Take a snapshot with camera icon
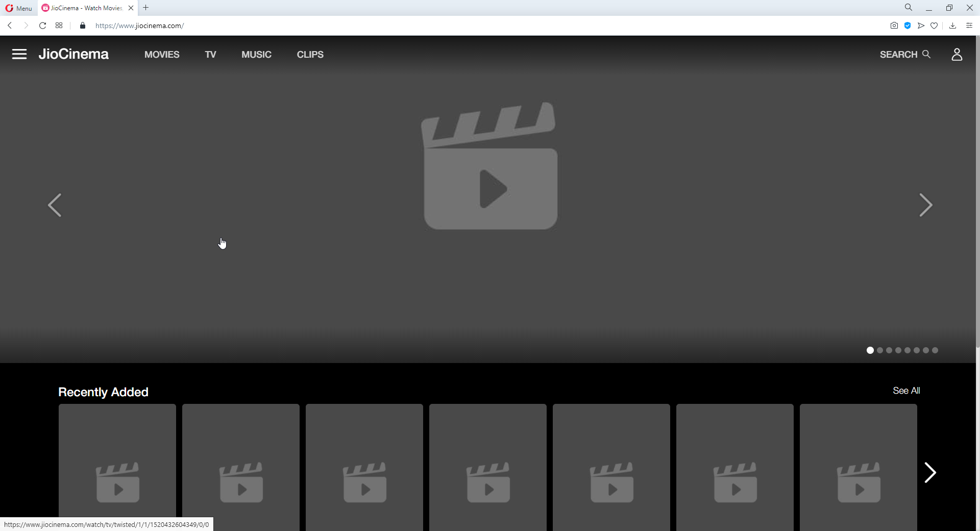The width and height of the screenshot is (980, 531). point(894,26)
